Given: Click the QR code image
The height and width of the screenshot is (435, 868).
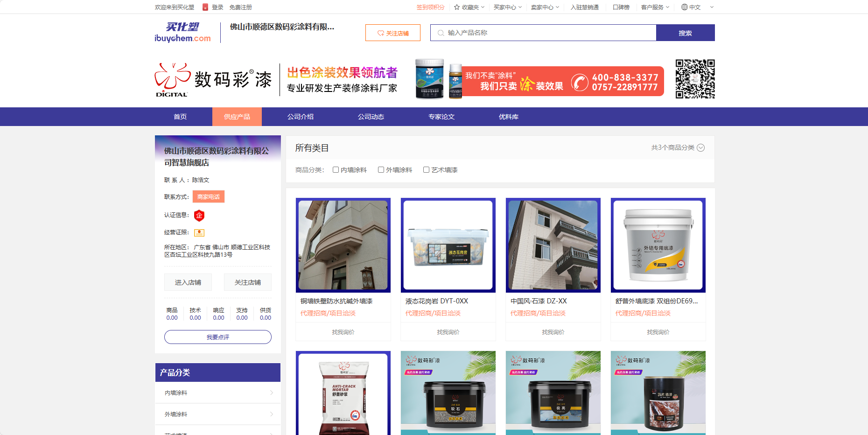Looking at the screenshot, I should [695, 79].
